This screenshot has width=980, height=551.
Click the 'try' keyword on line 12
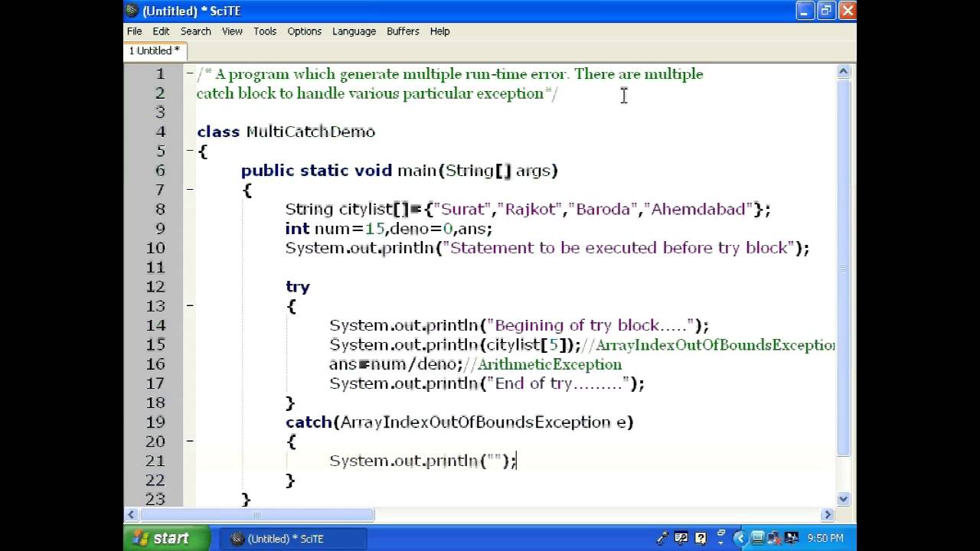(298, 287)
